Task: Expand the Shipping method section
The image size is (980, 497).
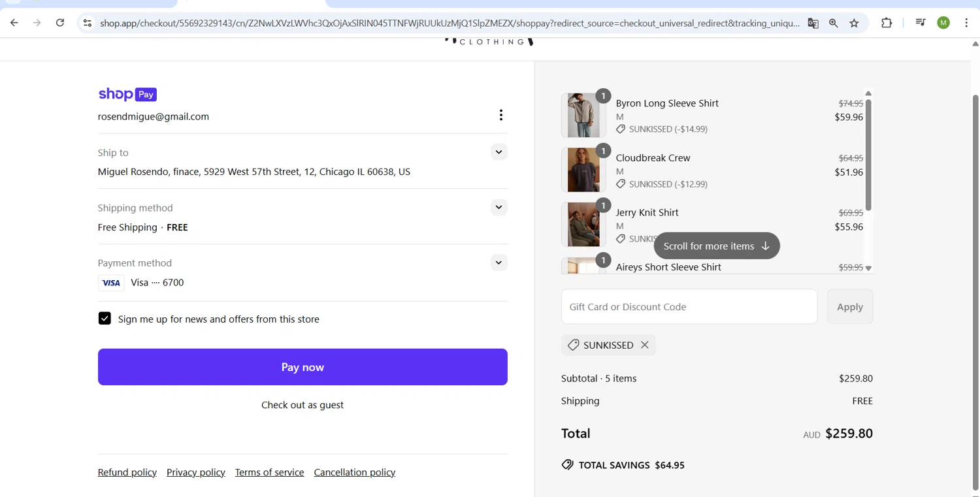Action: [x=498, y=208]
